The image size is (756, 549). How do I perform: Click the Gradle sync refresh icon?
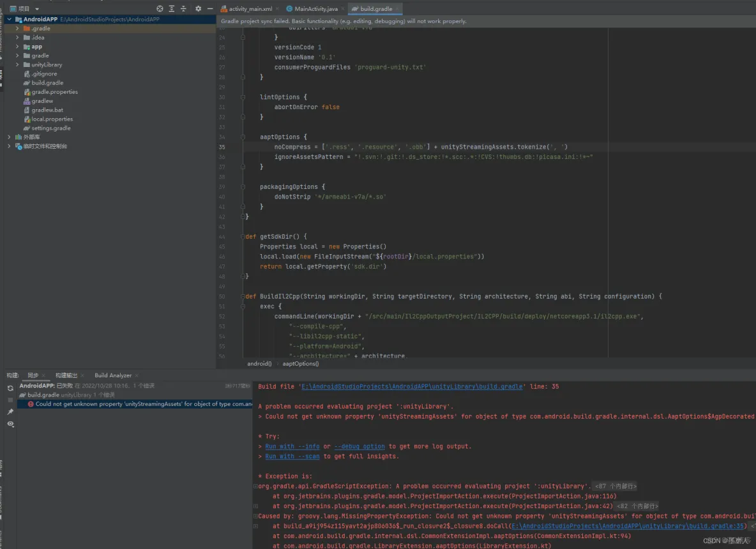point(10,388)
